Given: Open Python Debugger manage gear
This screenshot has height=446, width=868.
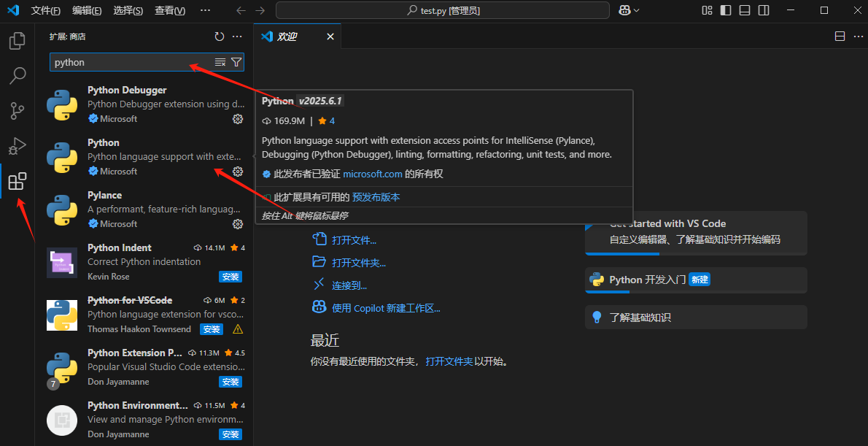Looking at the screenshot, I should point(238,118).
